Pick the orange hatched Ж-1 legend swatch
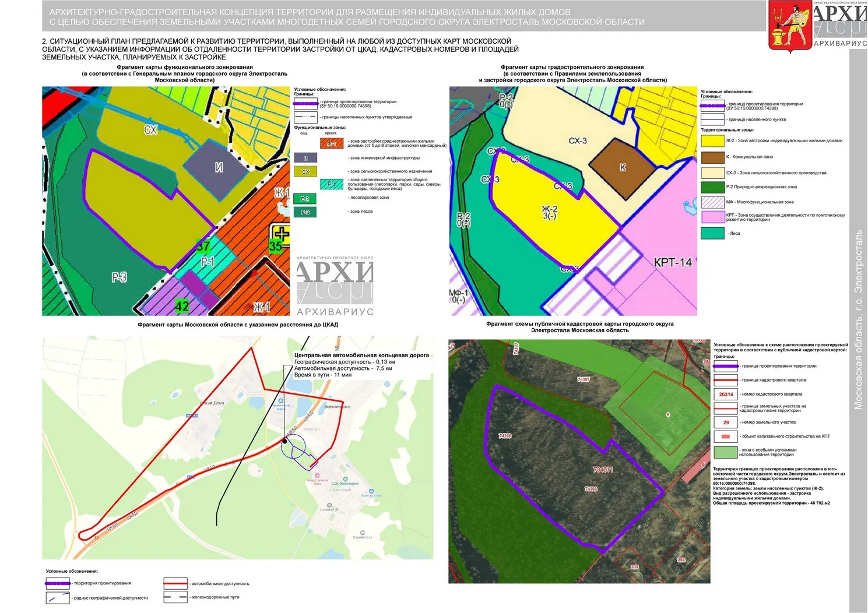 (x=331, y=143)
